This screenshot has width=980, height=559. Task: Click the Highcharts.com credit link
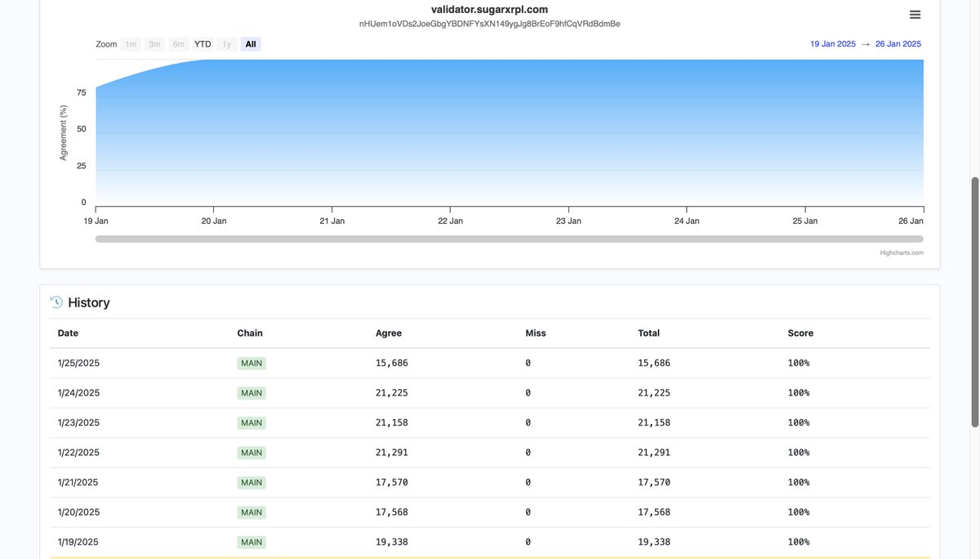(x=902, y=252)
